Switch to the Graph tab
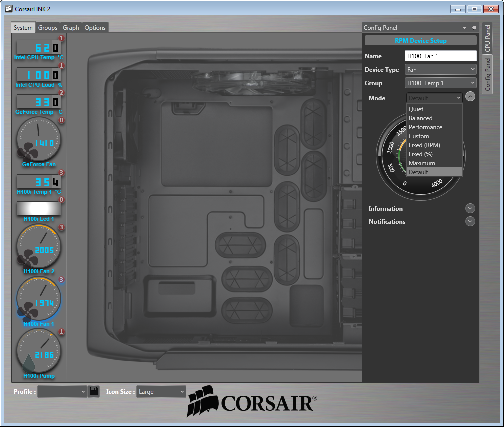504x427 pixels. (71, 27)
